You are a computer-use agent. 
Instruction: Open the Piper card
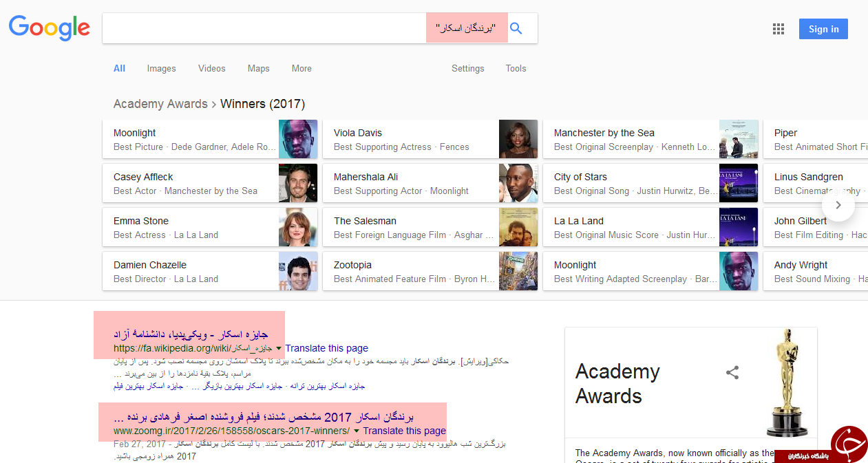pos(816,139)
